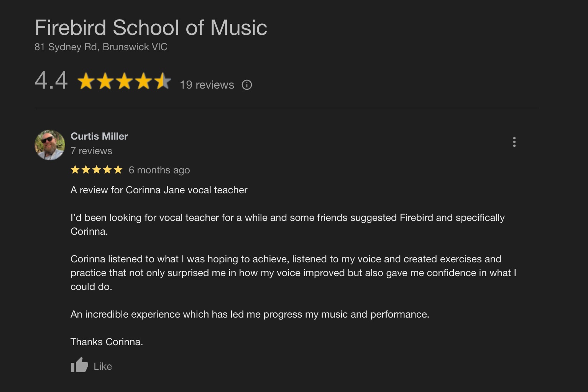Open the three-dot menu on Curtis Miller's review
This screenshot has height=392, width=588.
[514, 142]
